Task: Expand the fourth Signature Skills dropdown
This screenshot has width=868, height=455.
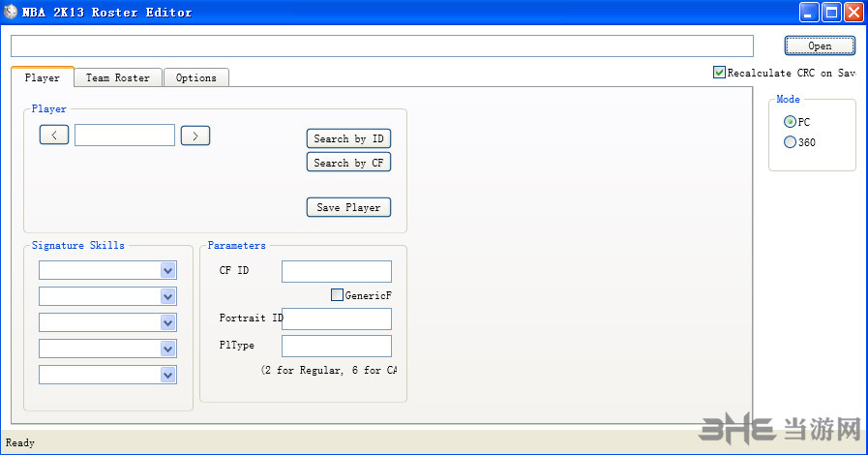Action: pos(168,349)
